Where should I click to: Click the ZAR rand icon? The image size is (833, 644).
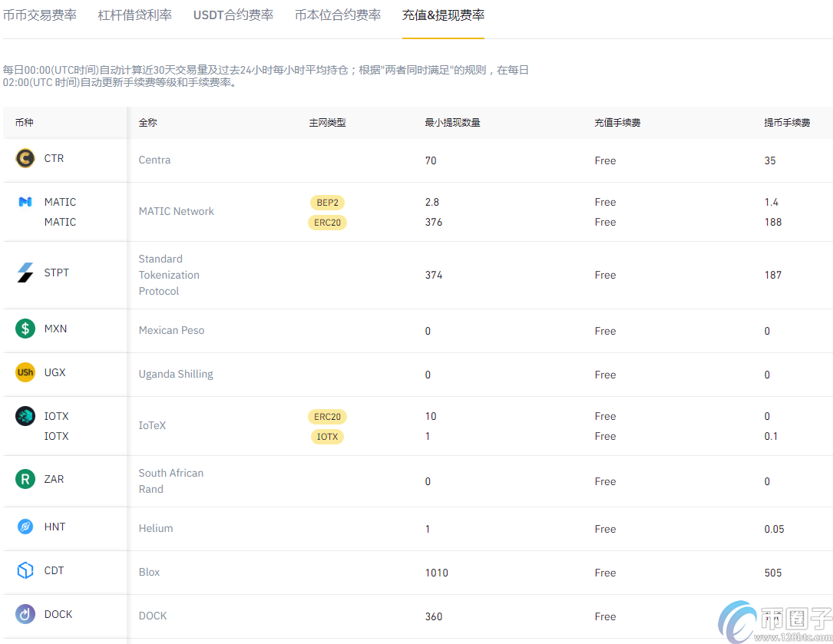coord(25,479)
